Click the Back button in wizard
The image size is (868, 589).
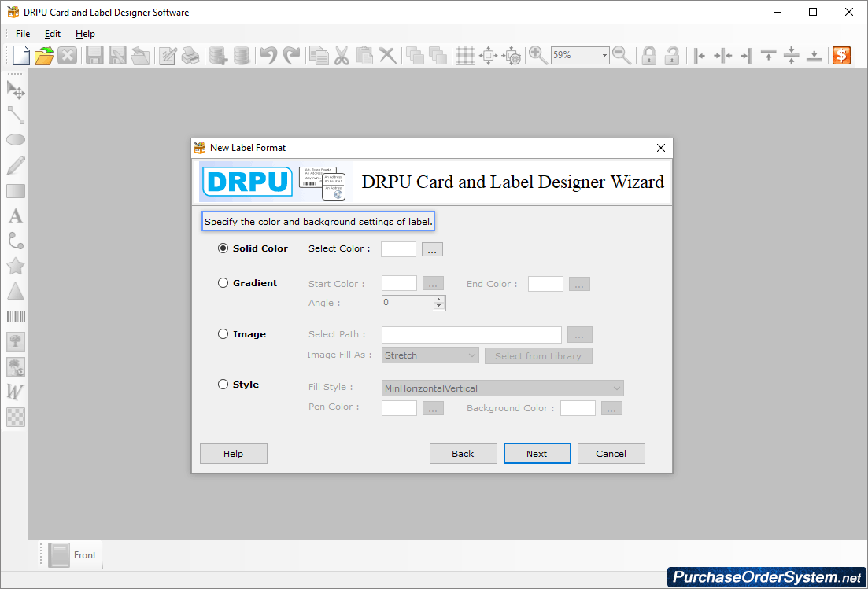click(x=463, y=454)
